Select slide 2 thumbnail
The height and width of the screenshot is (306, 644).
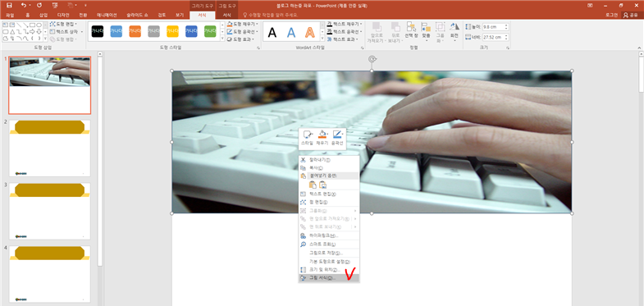pyautogui.click(x=50, y=148)
